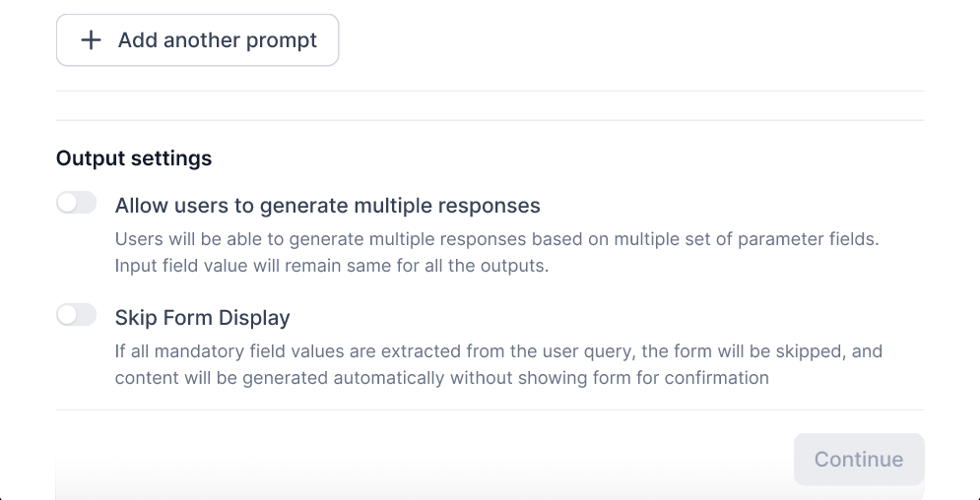Click the 'Allow users to generate multiple responses' label
The image size is (980, 500).
click(327, 206)
